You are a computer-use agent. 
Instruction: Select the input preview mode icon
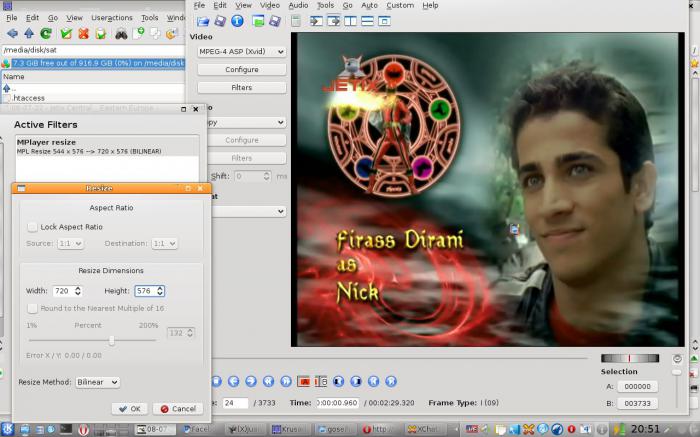(x=317, y=21)
